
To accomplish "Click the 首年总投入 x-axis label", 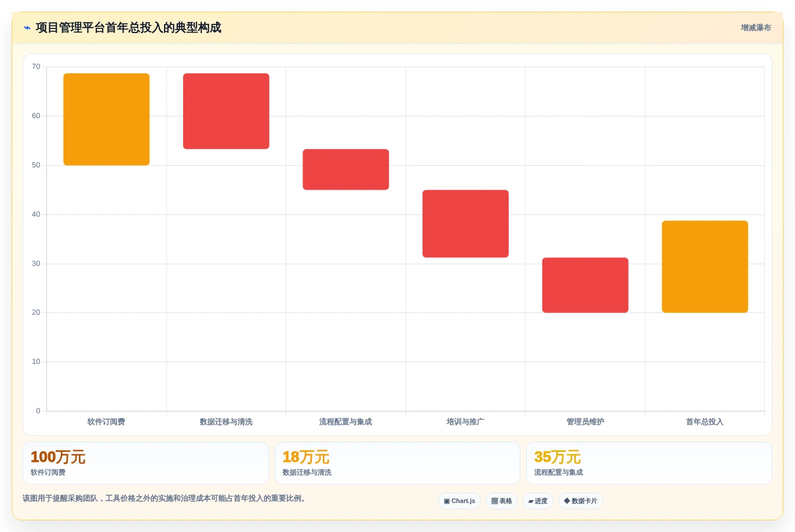I will [x=705, y=422].
